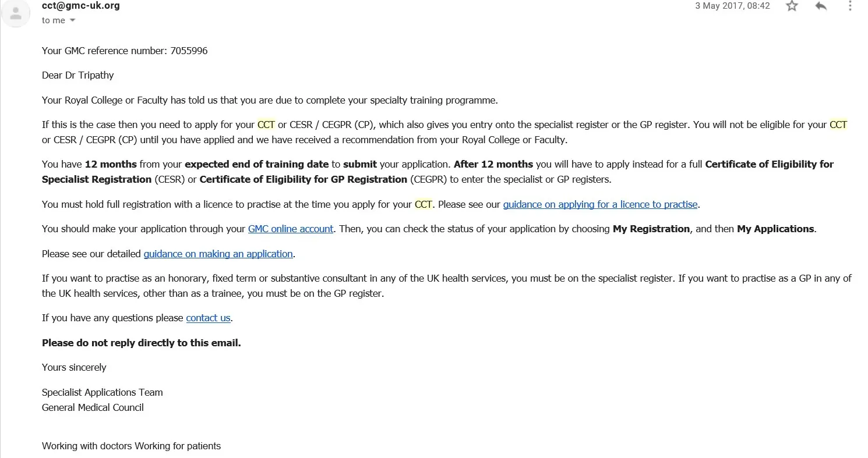This screenshot has width=868, height=458.
Task: Follow the guidance on making an application link
Action: pos(218,254)
